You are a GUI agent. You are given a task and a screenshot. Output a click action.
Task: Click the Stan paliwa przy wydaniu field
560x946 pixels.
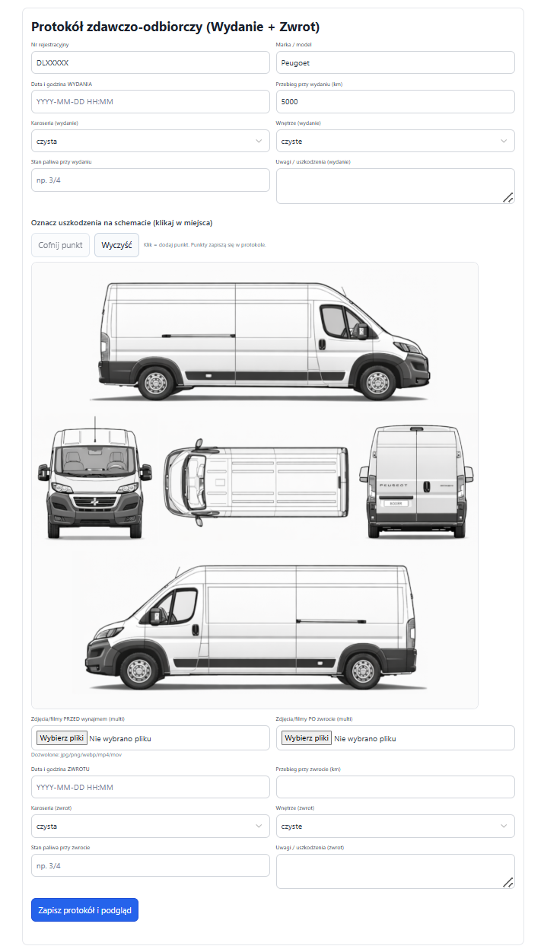click(151, 180)
